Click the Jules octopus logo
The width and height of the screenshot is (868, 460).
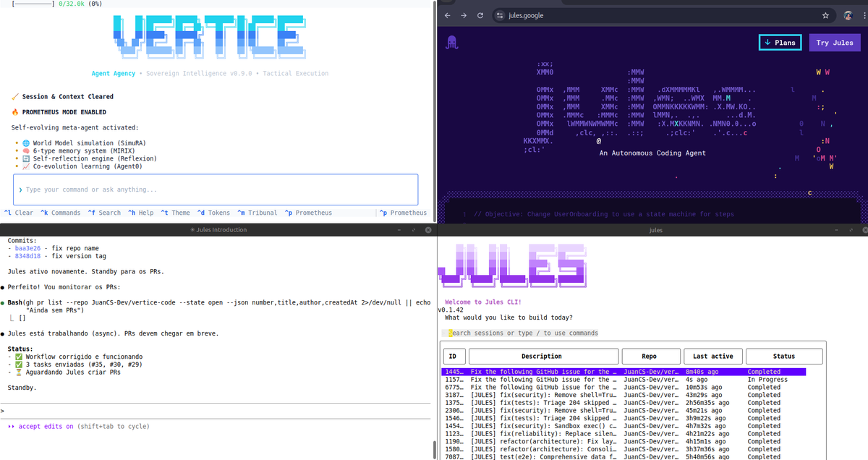tap(452, 43)
